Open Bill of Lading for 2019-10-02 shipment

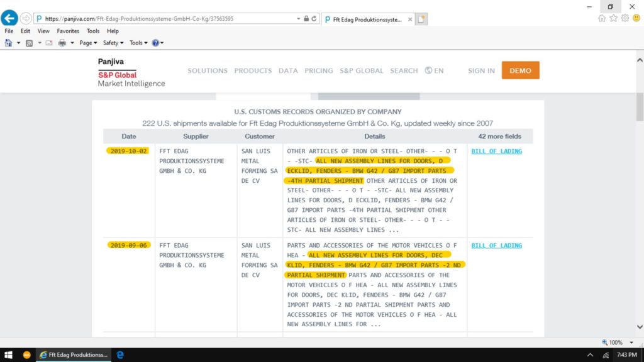point(497,151)
